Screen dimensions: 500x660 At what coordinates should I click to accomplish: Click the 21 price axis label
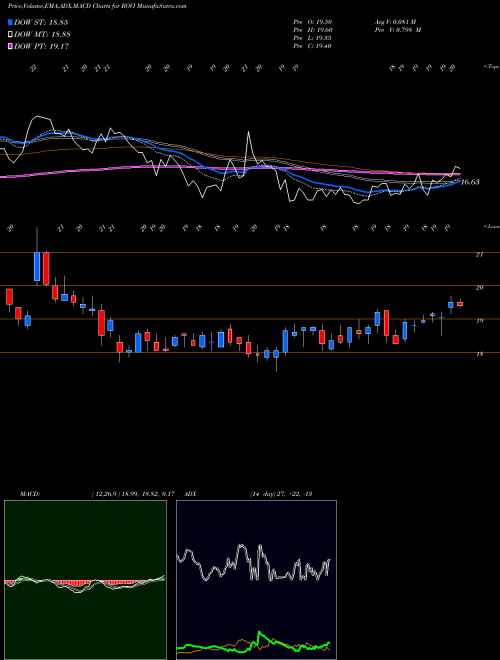[x=479, y=255]
